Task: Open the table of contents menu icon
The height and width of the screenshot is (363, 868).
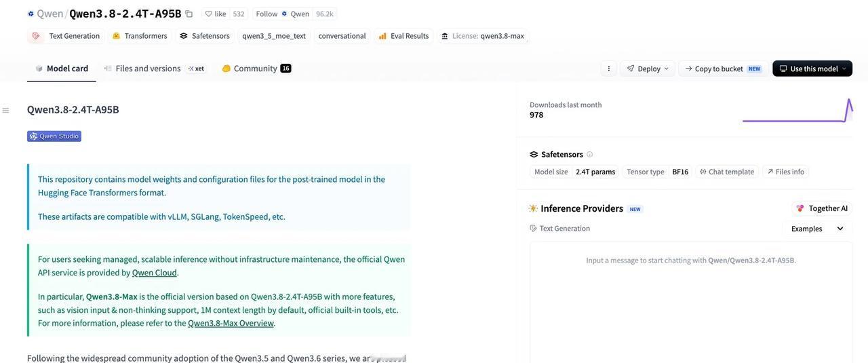Action: (5, 110)
